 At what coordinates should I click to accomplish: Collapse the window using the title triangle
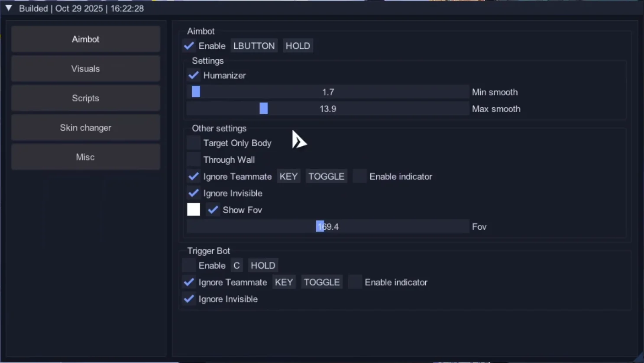(8, 8)
